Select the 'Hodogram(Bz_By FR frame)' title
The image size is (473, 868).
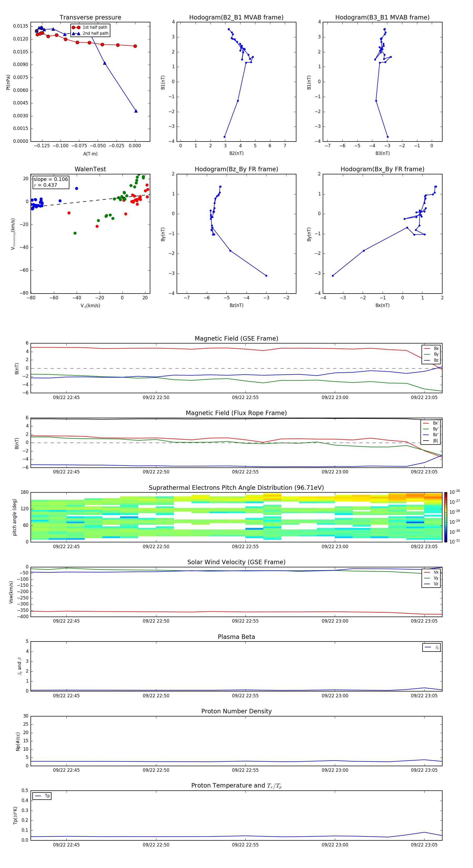[236, 169]
